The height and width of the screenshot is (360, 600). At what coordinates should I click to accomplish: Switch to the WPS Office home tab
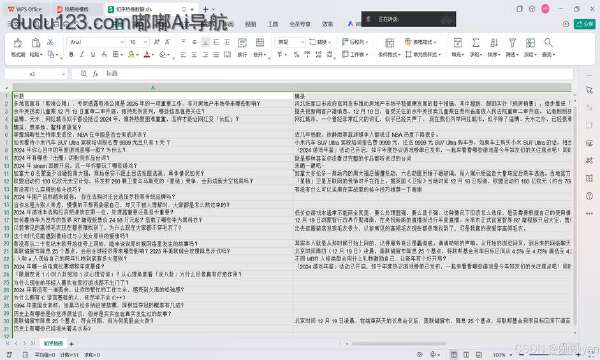[x=25, y=9]
